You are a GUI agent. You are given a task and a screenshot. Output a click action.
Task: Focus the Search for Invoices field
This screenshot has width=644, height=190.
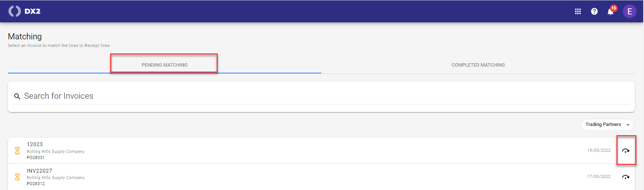[321, 96]
